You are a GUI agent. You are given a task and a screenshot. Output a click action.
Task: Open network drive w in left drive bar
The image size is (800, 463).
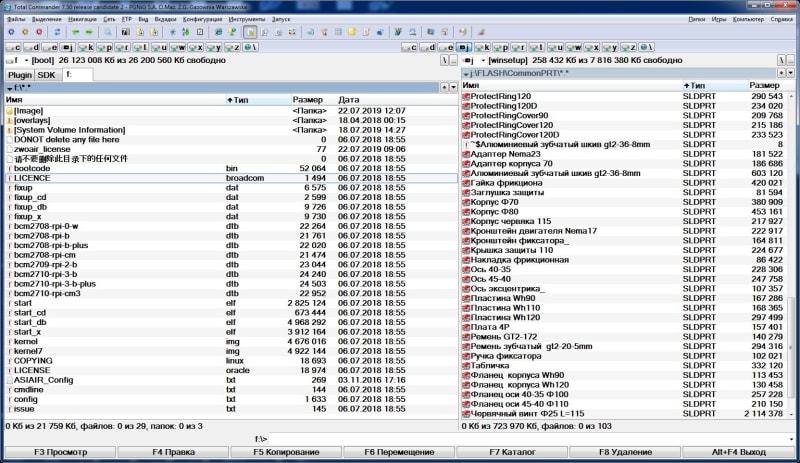(177, 47)
